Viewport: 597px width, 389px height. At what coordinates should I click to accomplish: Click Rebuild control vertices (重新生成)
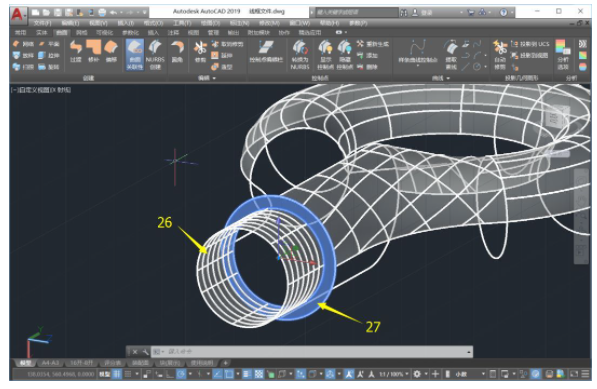click(373, 44)
